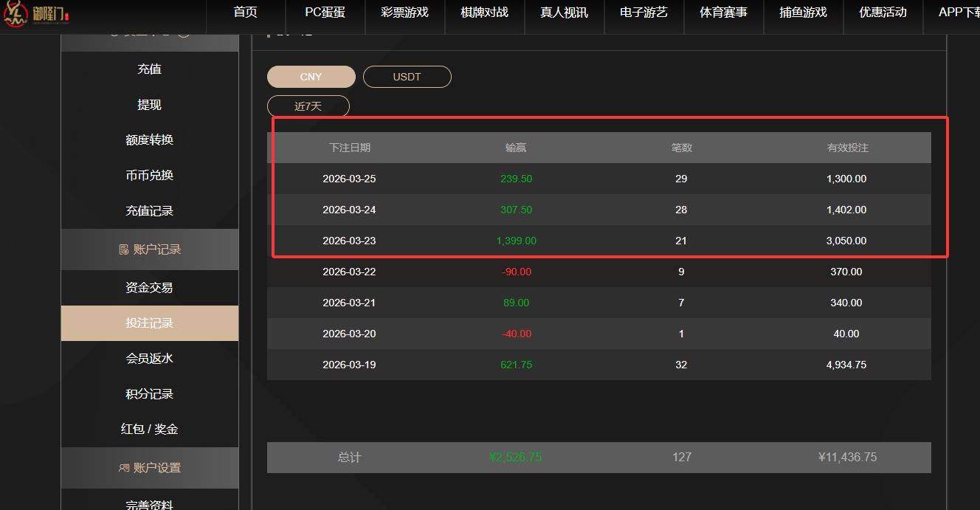Open 充值 from the sidebar
The height and width of the screenshot is (510, 980).
click(149, 69)
